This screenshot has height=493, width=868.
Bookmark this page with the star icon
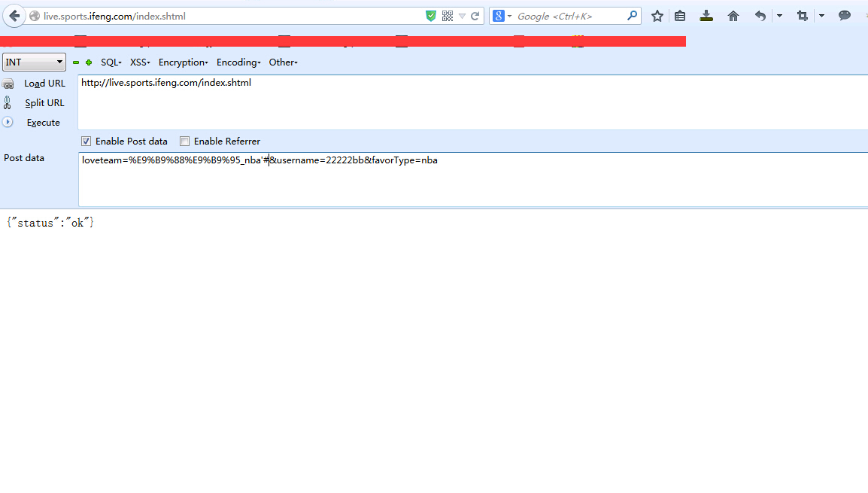click(x=657, y=16)
